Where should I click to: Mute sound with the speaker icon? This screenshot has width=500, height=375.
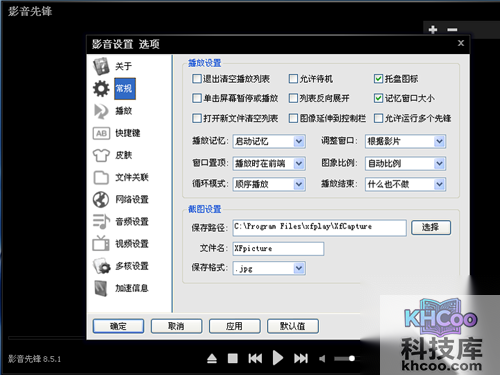pos(322,359)
